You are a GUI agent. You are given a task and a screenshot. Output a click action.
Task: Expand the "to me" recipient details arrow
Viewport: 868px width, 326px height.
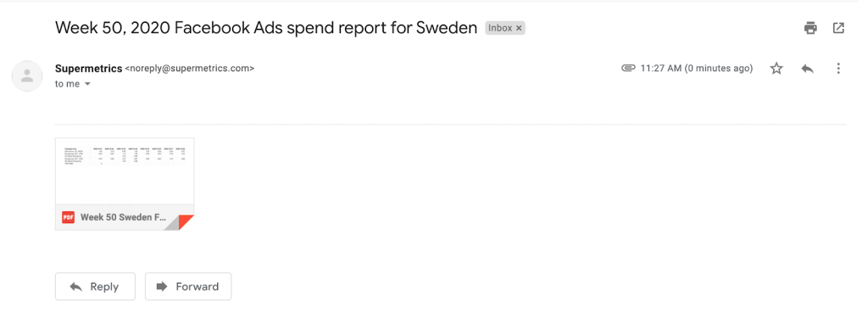point(87,85)
